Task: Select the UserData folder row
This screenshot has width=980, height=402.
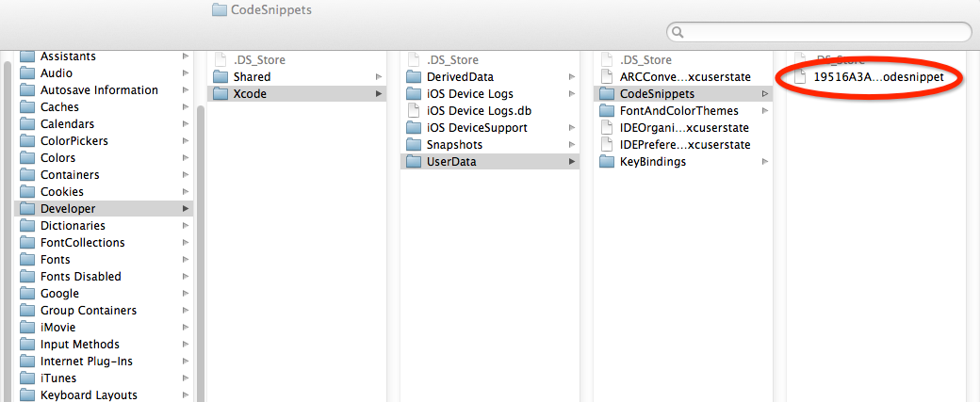Action: pyautogui.click(x=490, y=162)
